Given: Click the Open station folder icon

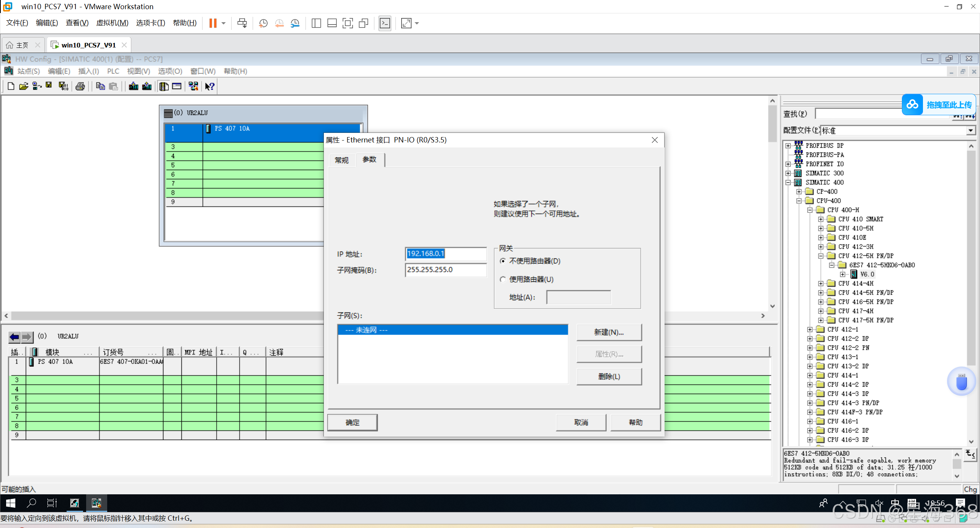Looking at the screenshot, I should pos(24,87).
